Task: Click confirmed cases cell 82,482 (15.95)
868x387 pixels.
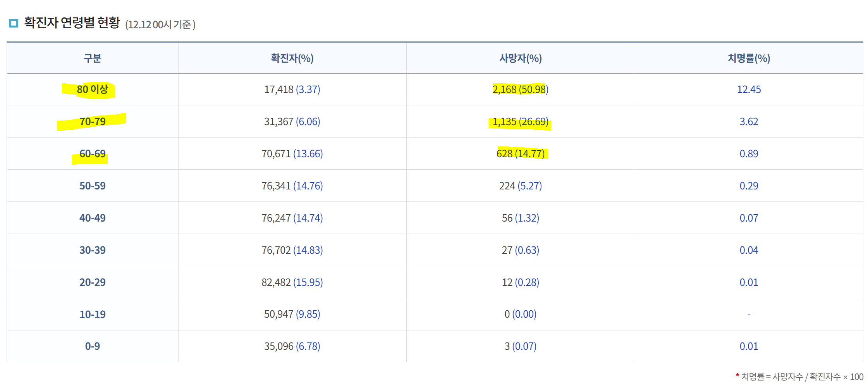Action: [292, 282]
